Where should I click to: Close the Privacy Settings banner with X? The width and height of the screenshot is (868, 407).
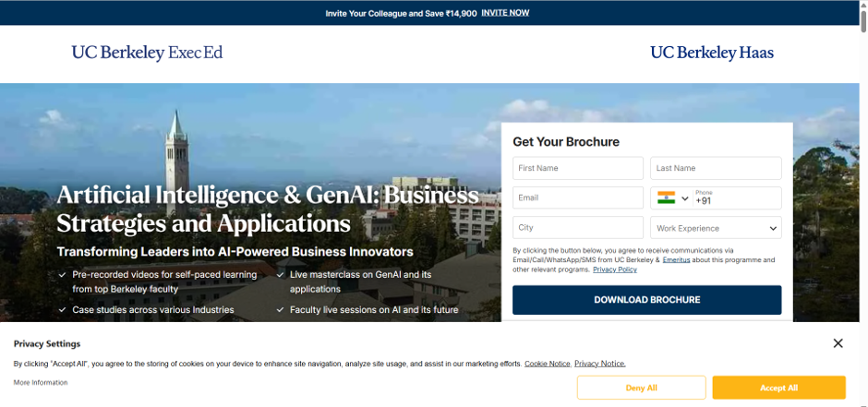click(838, 343)
